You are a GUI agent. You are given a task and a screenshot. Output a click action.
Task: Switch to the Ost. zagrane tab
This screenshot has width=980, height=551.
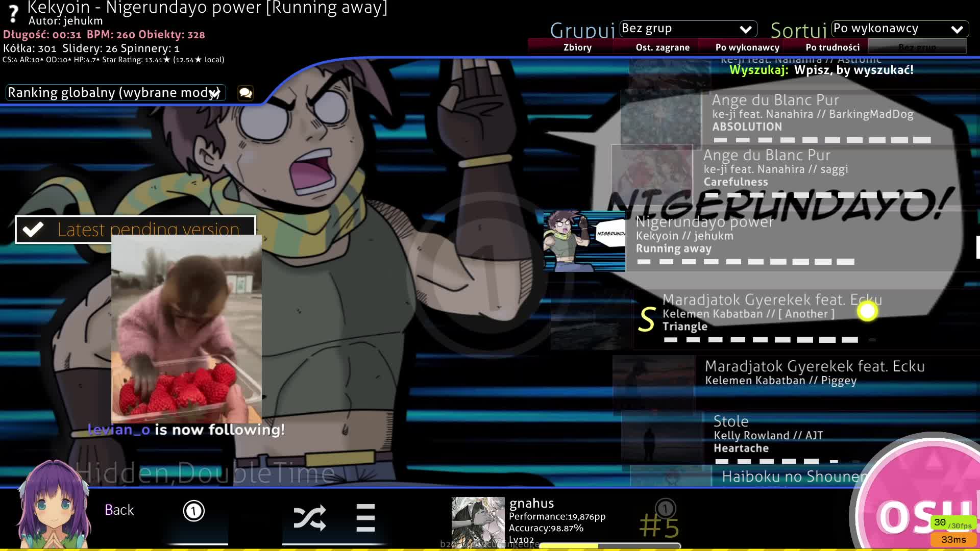[663, 47]
